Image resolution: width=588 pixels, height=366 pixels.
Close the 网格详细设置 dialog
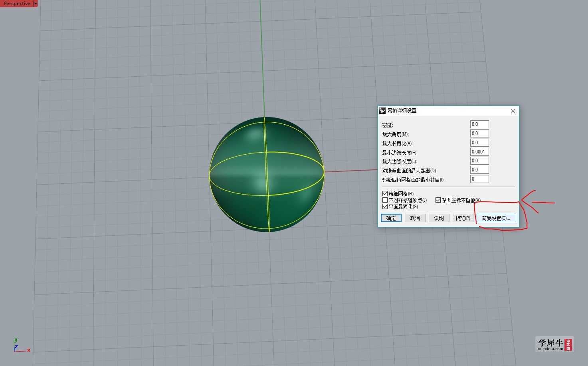click(x=513, y=111)
